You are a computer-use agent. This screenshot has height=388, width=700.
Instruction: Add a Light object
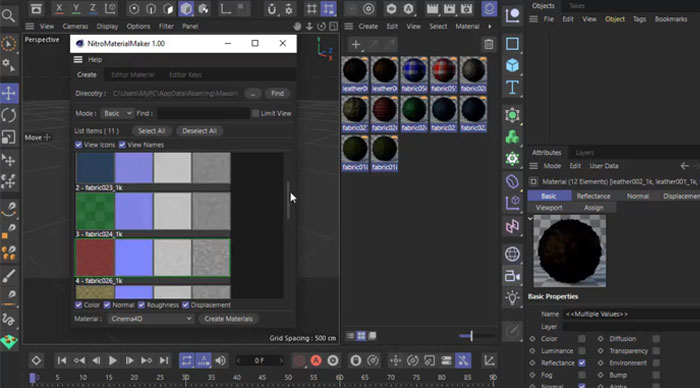pos(512,297)
